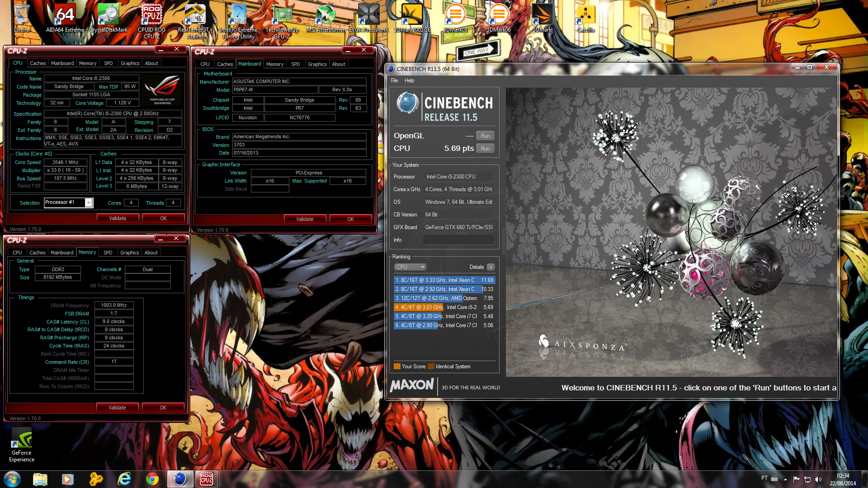Image resolution: width=868 pixels, height=488 pixels.
Task: Open RealTempGT shortcut on desktop
Action: coord(195,21)
